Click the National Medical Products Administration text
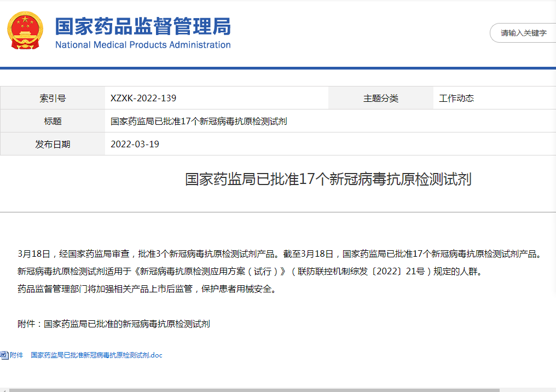The height and width of the screenshot is (392, 556). (x=143, y=45)
